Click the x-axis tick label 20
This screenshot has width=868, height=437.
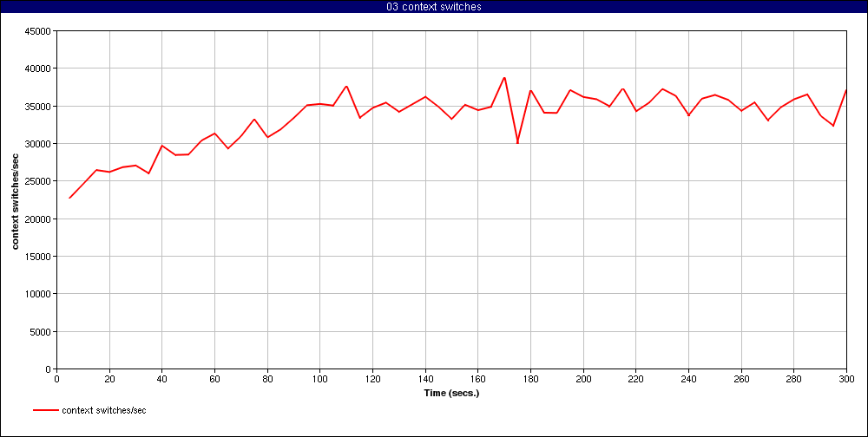coord(109,379)
